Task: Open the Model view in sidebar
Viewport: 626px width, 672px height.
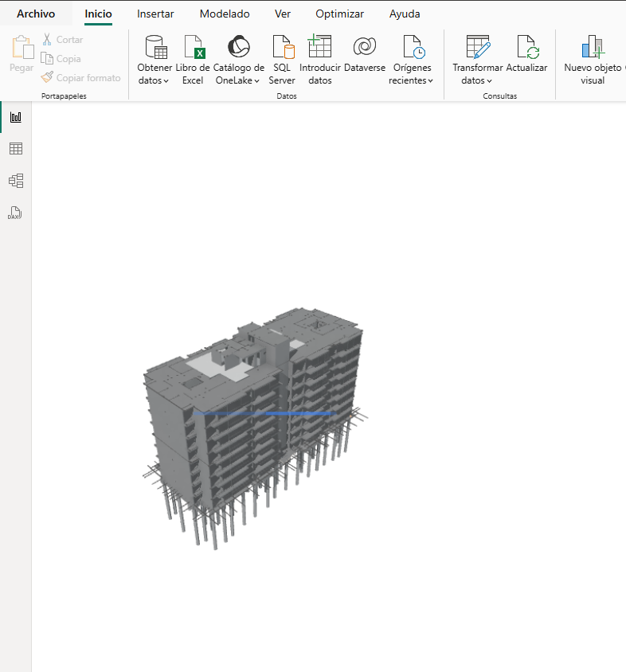Action: [16, 181]
